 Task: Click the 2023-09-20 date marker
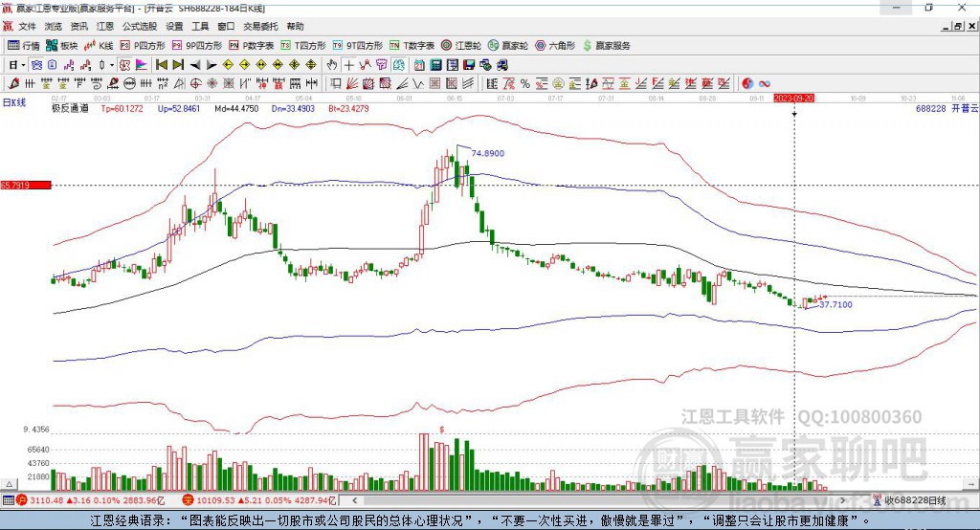point(793,99)
